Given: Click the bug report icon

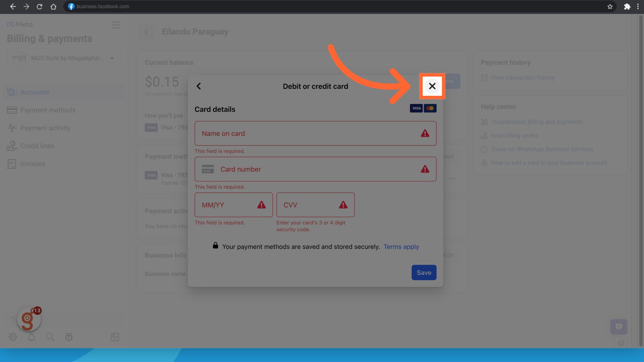Looking at the screenshot, I should tap(69, 337).
